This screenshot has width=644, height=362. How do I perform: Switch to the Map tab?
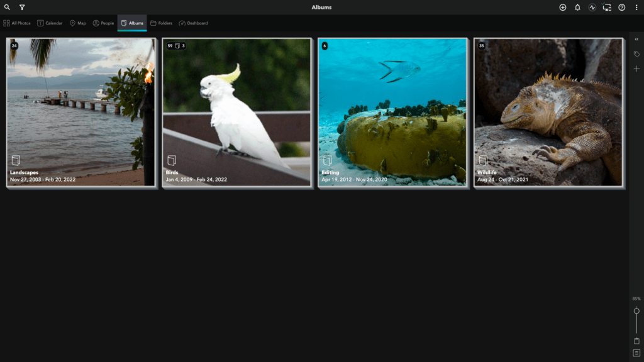point(77,23)
